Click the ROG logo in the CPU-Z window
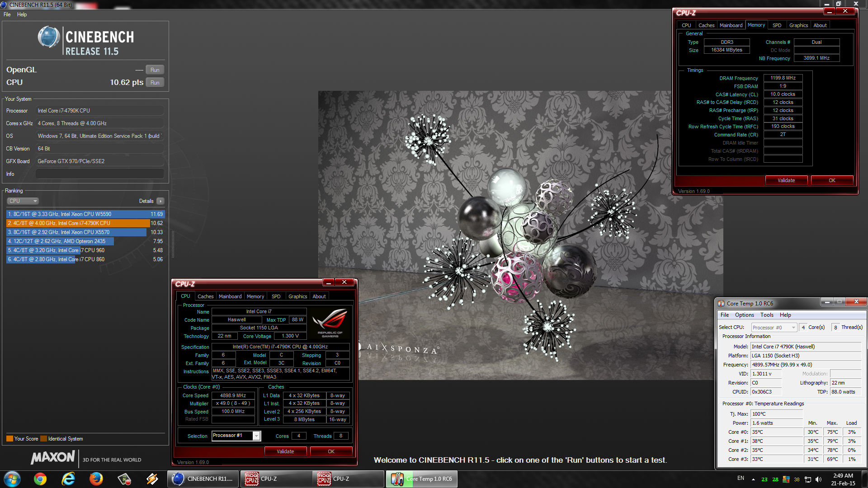The image size is (868, 488). [330, 323]
